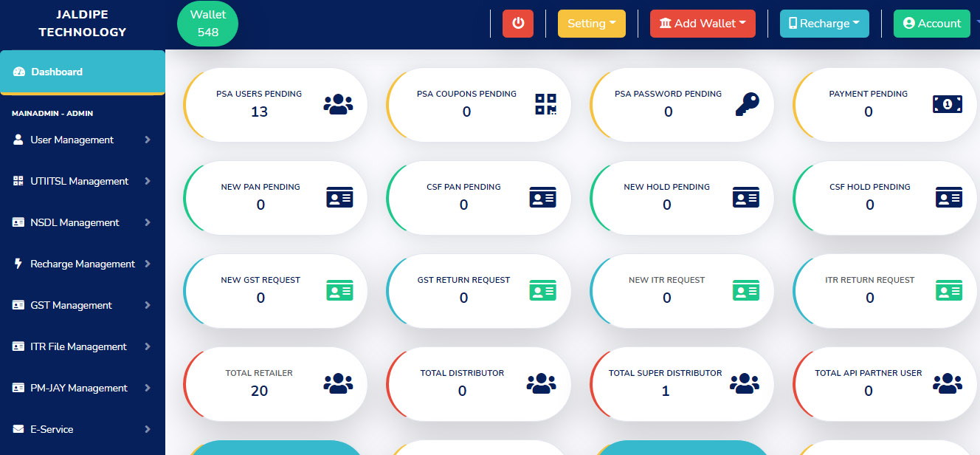Image resolution: width=980 pixels, height=455 pixels.
Task: Open the Setting dropdown button
Action: (x=592, y=24)
